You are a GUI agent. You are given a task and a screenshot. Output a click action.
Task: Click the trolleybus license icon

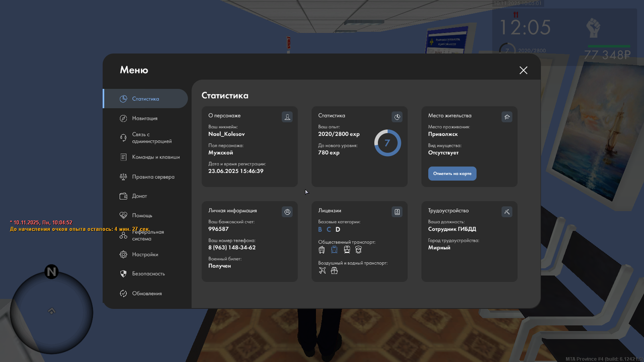[322, 250]
